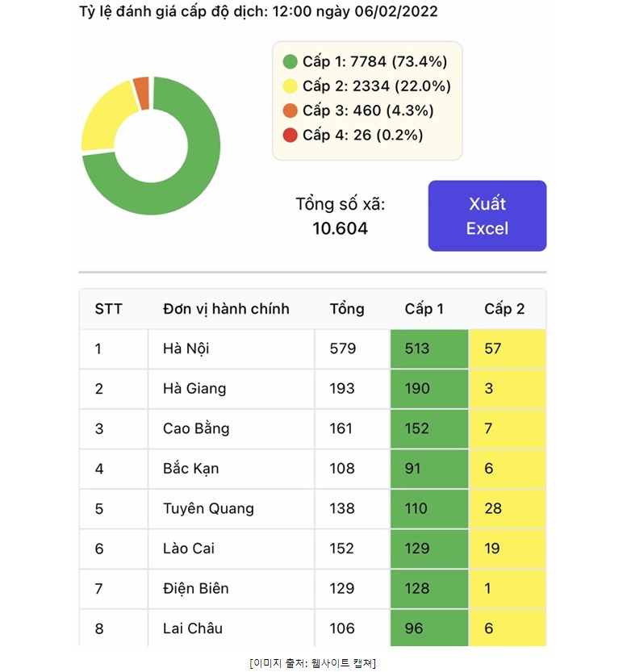Click the Lai Châu row name

point(193,628)
